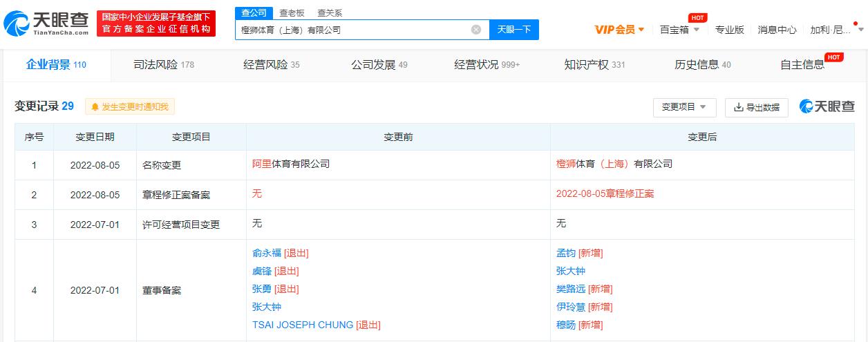Click the export icon in 导出数据
This screenshot has width=868, height=342.
tap(738, 107)
